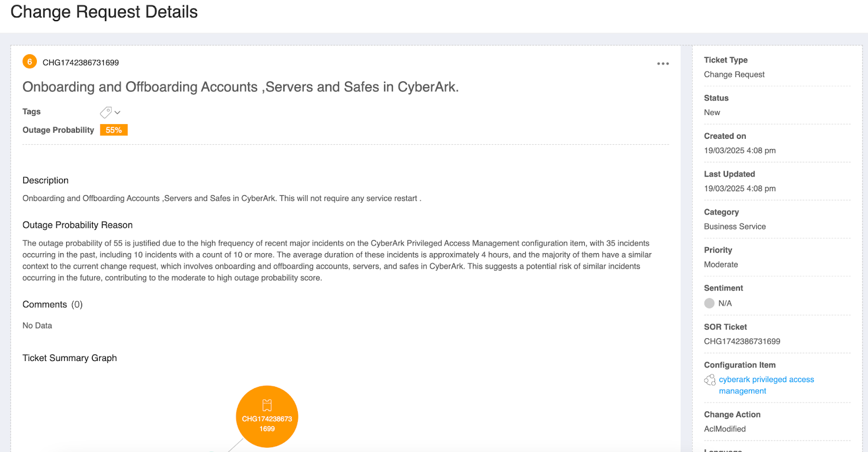Open the three-dot more options menu

point(663,63)
